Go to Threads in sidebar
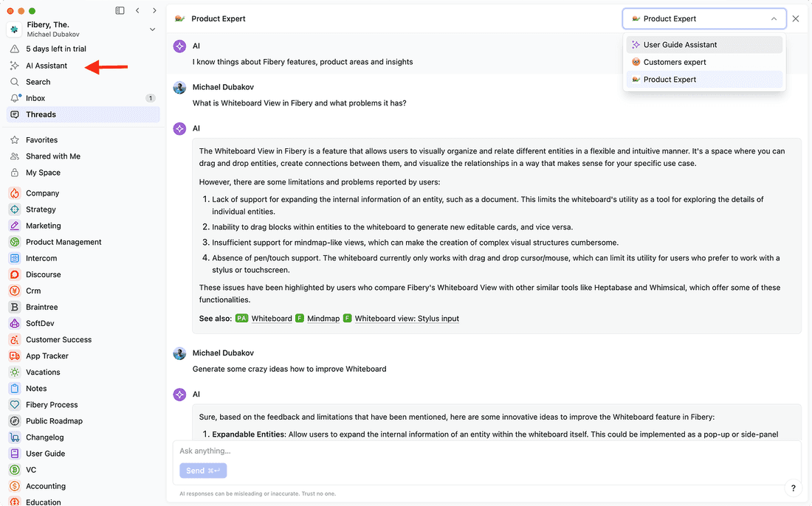Viewport: 812px width, 506px height. coord(41,114)
